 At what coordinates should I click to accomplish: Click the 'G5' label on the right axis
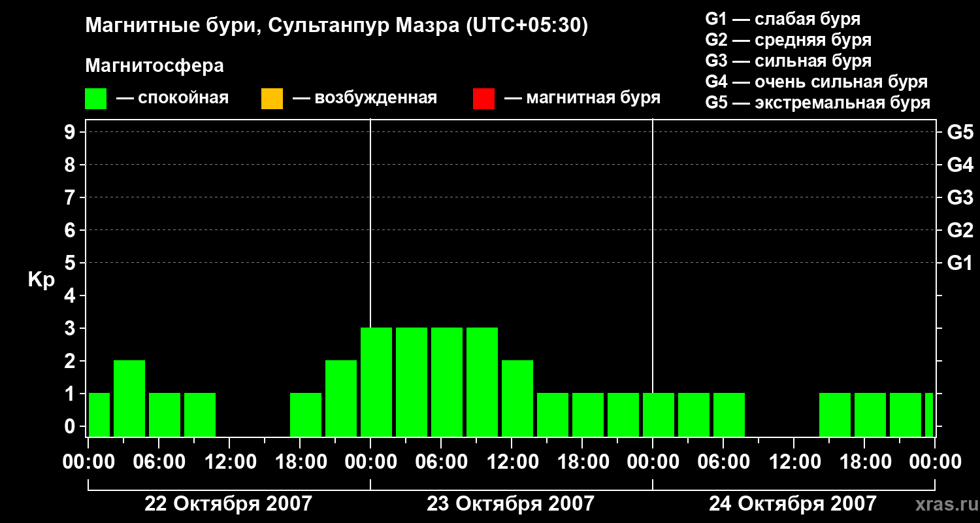tap(960, 132)
